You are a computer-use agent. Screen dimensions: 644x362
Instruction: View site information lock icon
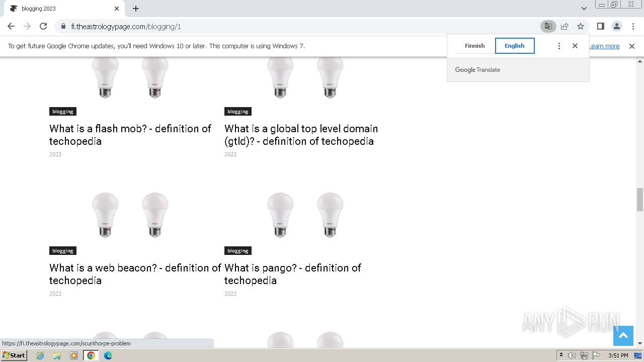(x=63, y=27)
